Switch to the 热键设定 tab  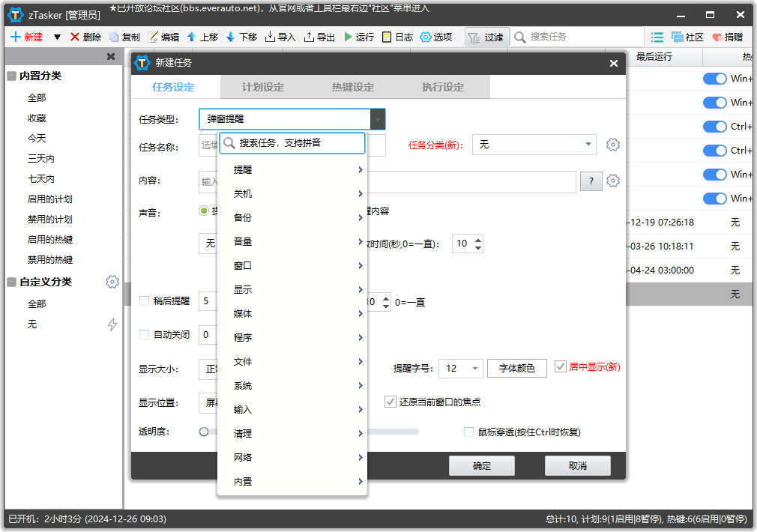(353, 86)
